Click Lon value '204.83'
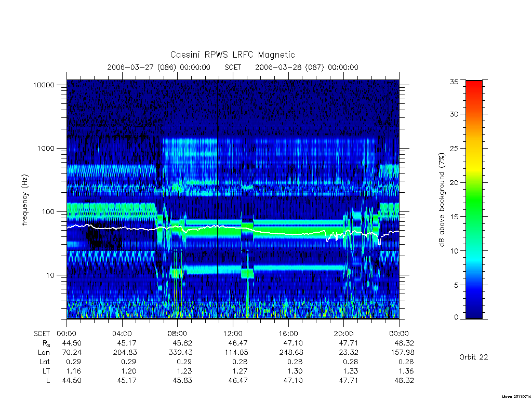Image resolution: width=532 pixels, height=399 pixels. click(x=125, y=353)
